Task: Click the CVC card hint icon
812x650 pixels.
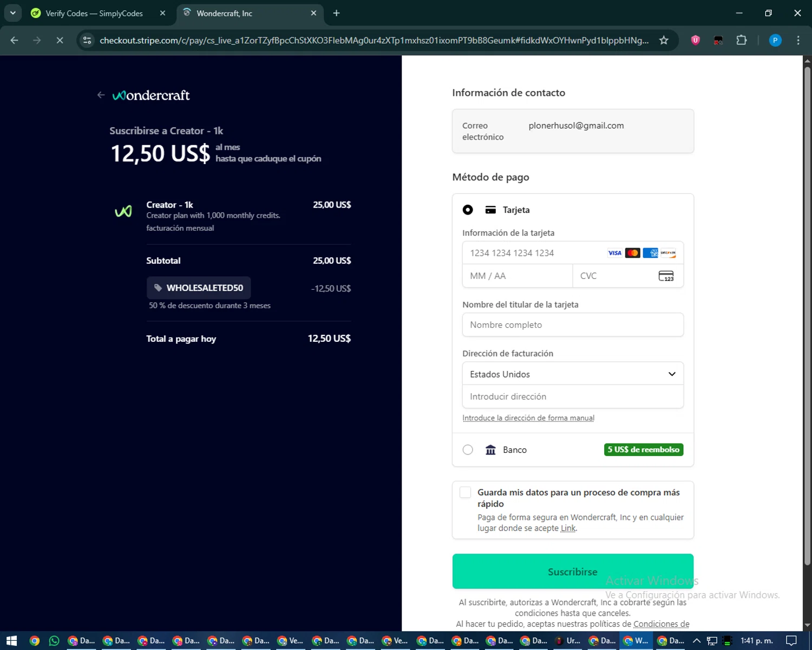Action: tap(666, 276)
